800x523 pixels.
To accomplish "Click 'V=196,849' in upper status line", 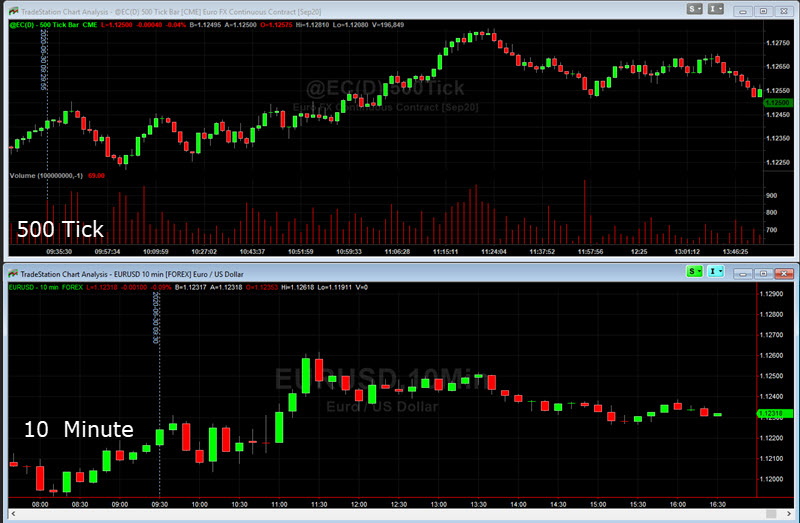I will tap(388, 24).
